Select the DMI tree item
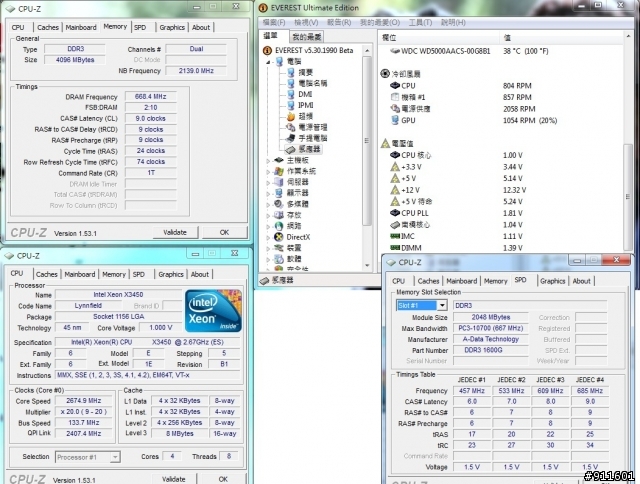This screenshot has height=484, width=640. point(305,94)
